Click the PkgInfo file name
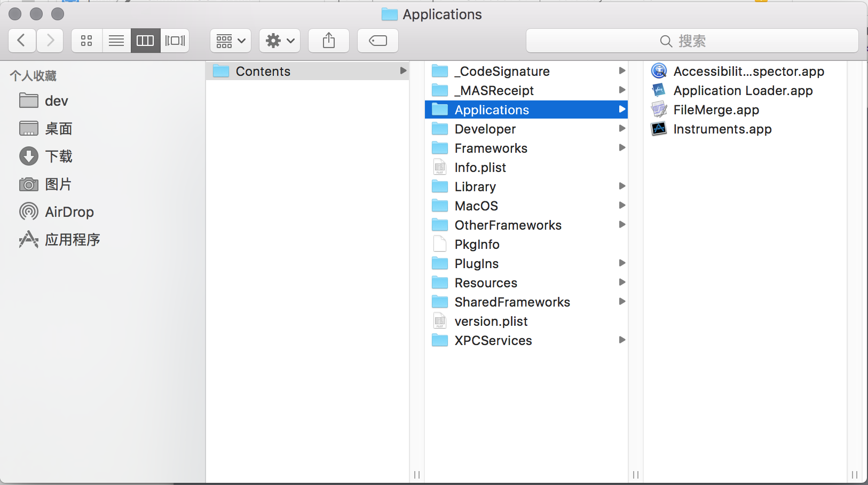The height and width of the screenshot is (485, 868). click(x=477, y=245)
